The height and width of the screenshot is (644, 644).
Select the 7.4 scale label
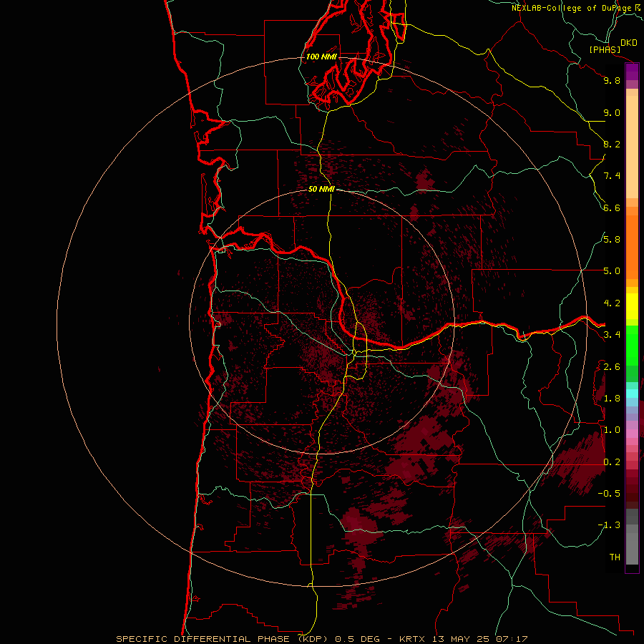coord(612,176)
